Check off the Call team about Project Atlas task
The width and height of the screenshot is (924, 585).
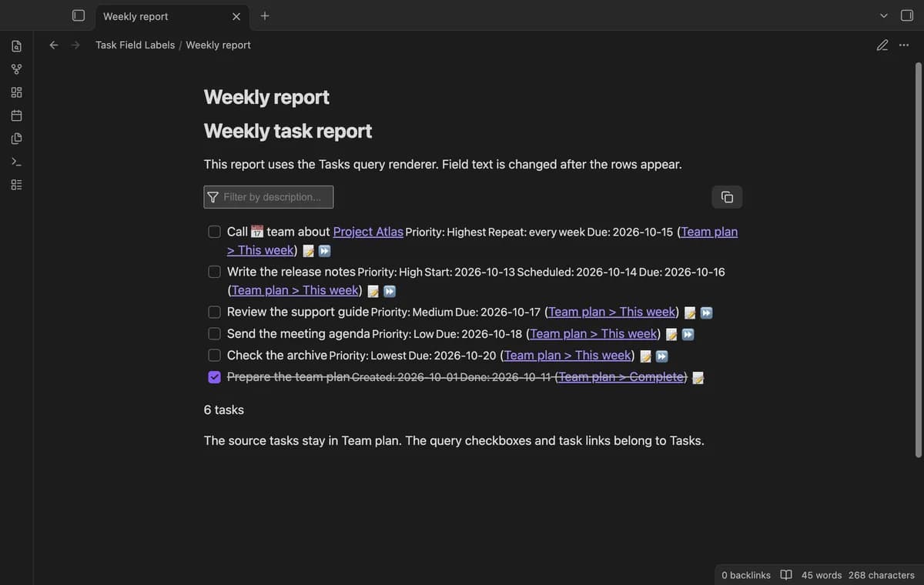click(x=215, y=232)
